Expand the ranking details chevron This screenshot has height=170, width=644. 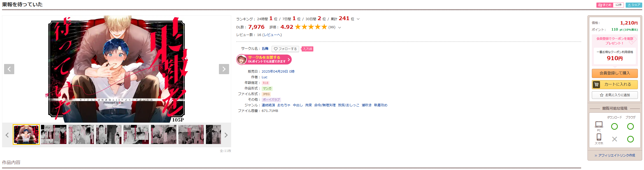(358, 19)
